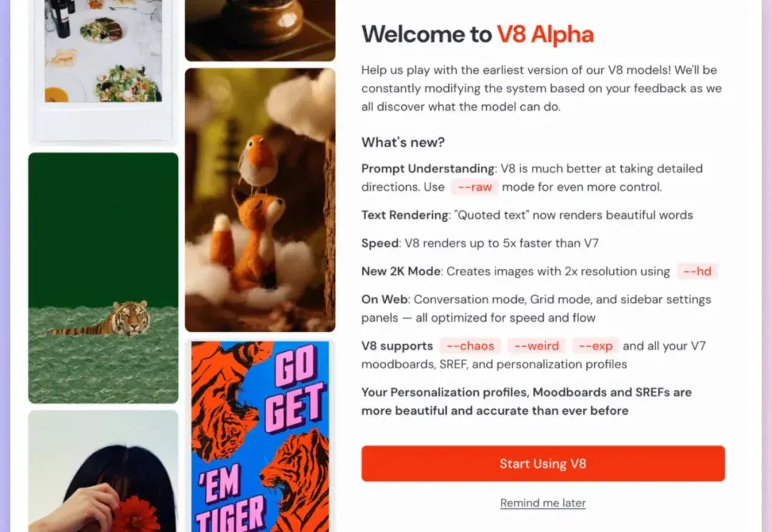Open the food polaroid photo thumbnail
Viewport: 772px width, 532px height.
[103, 72]
